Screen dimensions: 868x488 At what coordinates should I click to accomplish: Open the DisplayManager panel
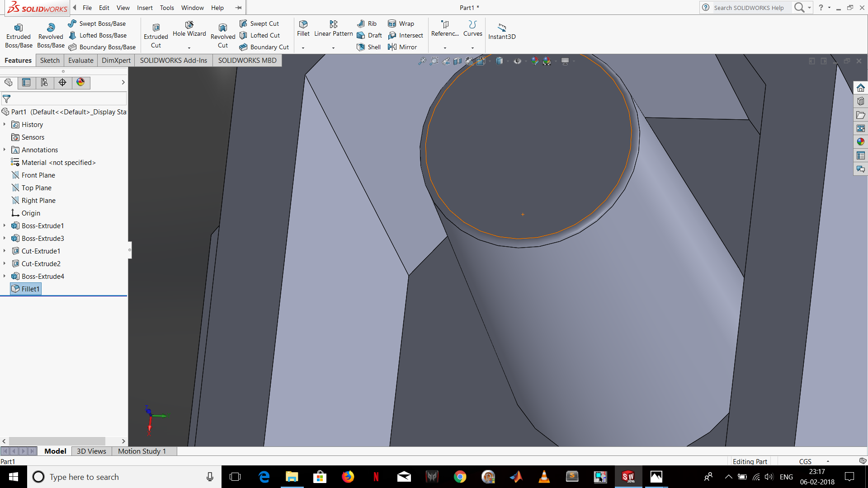click(81, 83)
